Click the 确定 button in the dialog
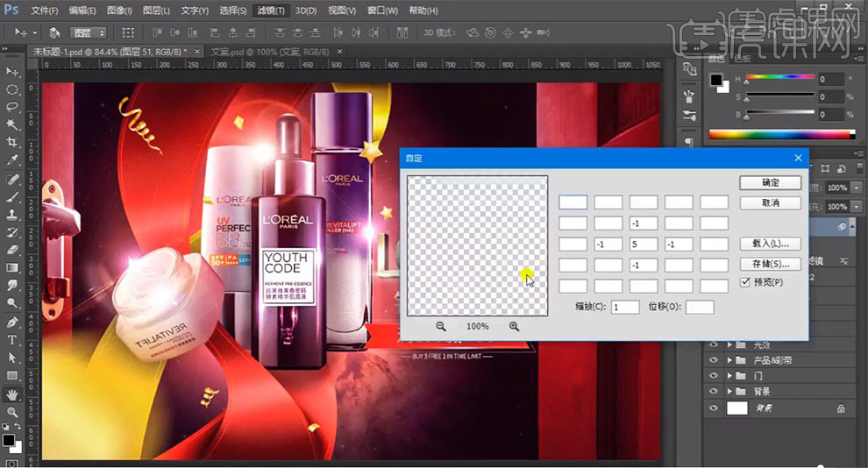This screenshot has width=868, height=468. coord(770,183)
